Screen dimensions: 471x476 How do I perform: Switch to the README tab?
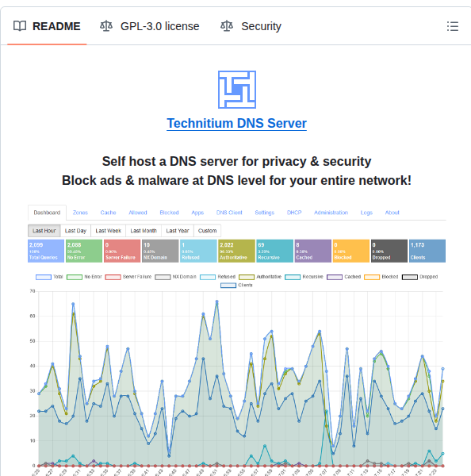[47, 26]
